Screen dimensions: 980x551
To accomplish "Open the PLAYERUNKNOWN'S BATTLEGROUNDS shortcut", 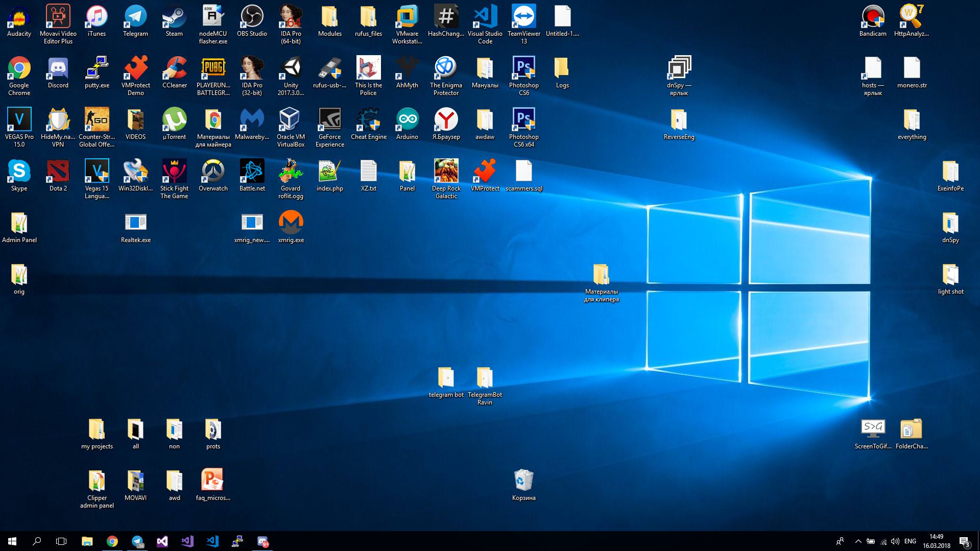I will click(213, 76).
